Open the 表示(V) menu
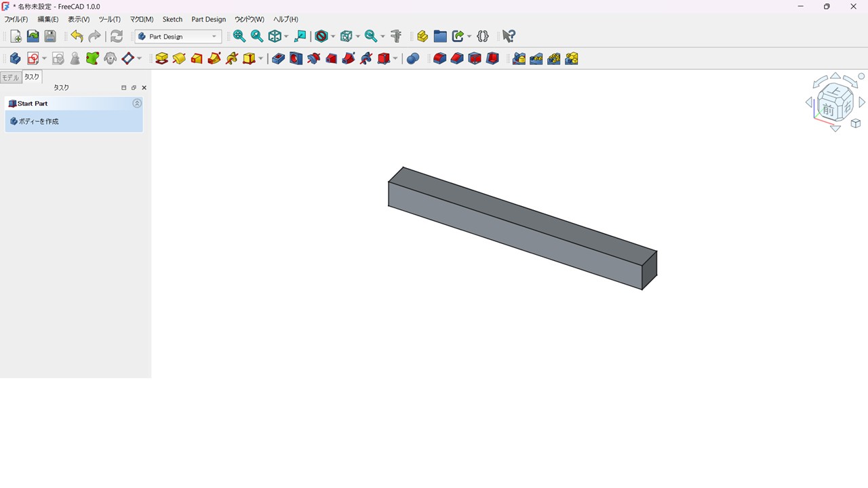868x488 pixels. click(x=79, y=19)
